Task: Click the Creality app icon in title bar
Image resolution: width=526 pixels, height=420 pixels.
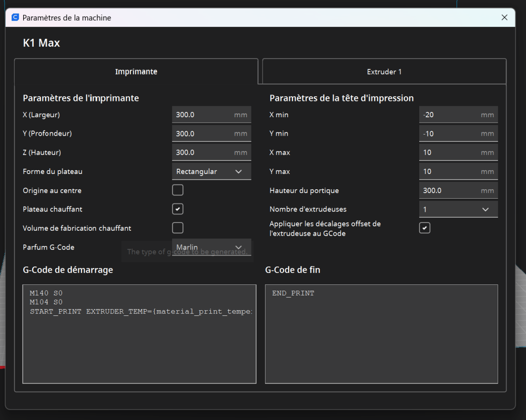Action: pyautogui.click(x=15, y=17)
